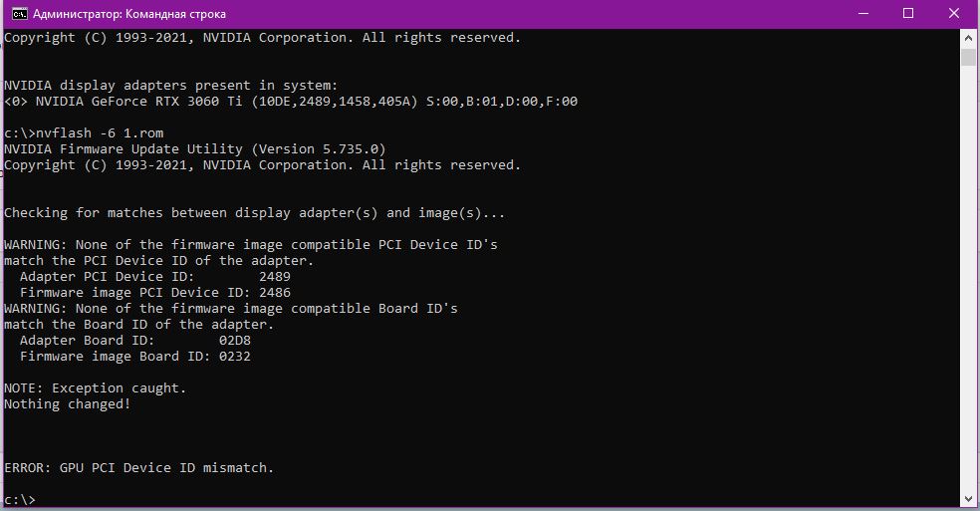The height and width of the screenshot is (511, 980).
Task: Click the scrollbar up arrow
Action: [x=968, y=37]
